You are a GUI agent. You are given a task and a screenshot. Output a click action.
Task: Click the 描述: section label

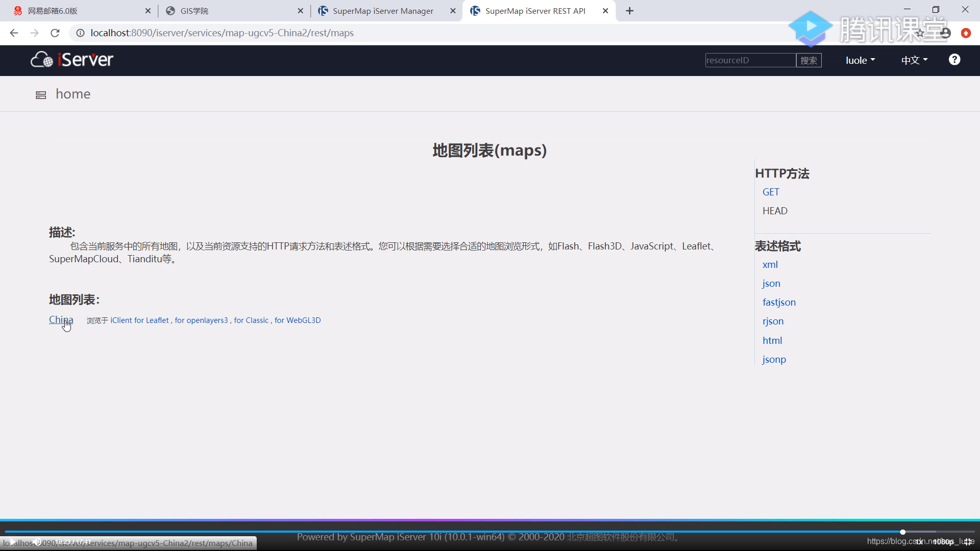[62, 233]
